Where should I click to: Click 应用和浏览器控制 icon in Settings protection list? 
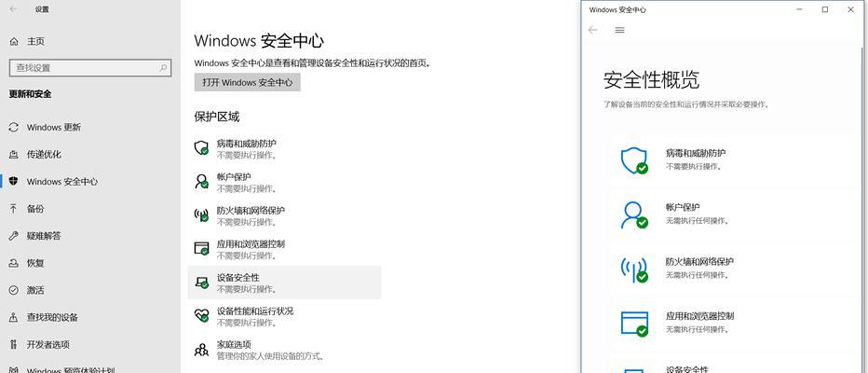click(x=201, y=248)
